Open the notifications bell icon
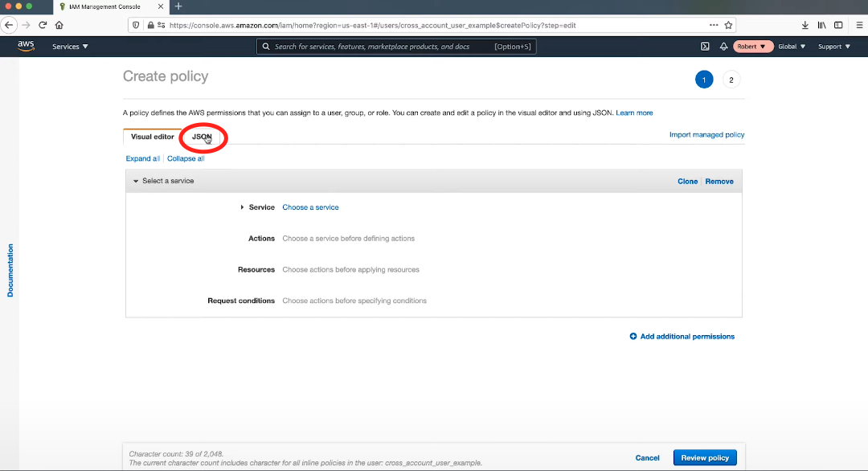 click(x=723, y=47)
